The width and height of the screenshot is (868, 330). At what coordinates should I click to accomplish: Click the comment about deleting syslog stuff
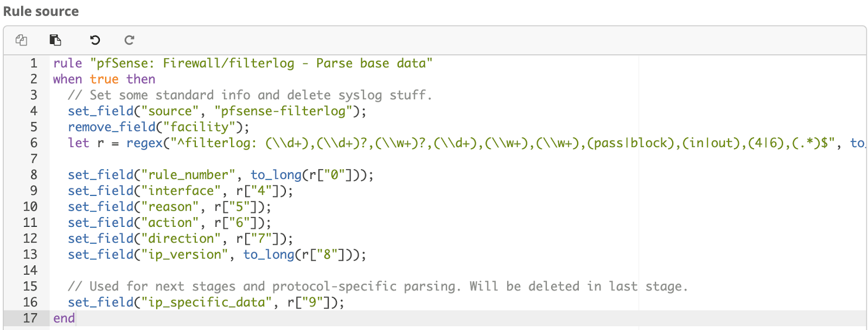click(x=250, y=96)
